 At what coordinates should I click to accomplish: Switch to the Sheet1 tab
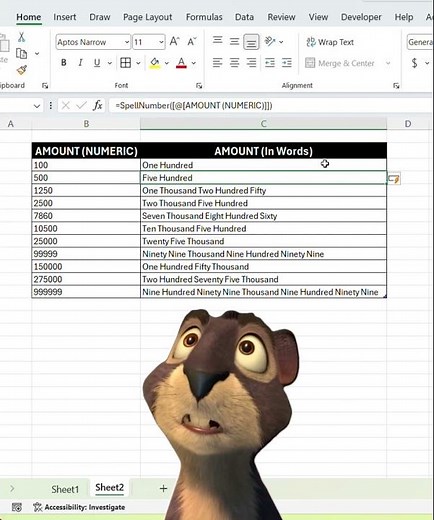pos(65,489)
